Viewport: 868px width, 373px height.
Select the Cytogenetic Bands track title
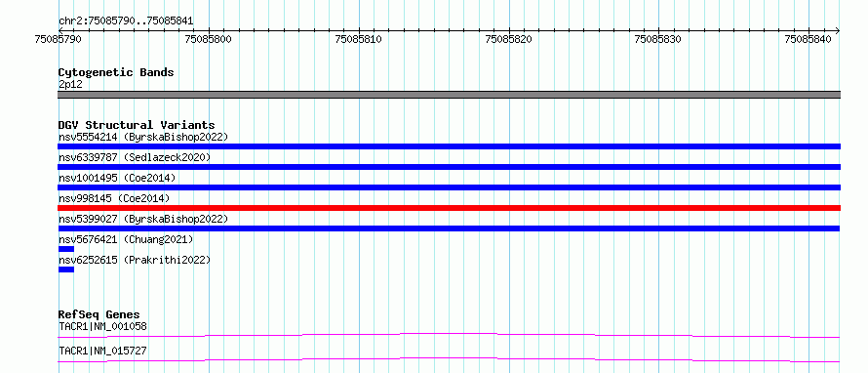pyautogui.click(x=116, y=72)
